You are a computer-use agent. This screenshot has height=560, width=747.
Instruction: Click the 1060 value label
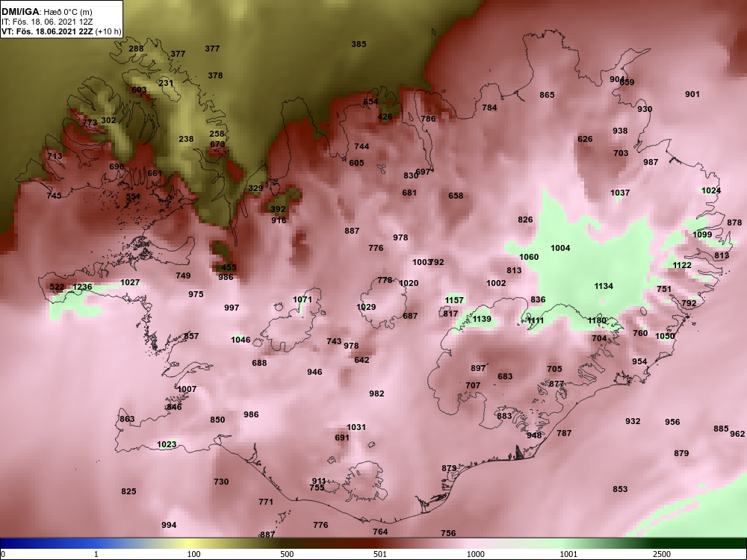coord(529,257)
